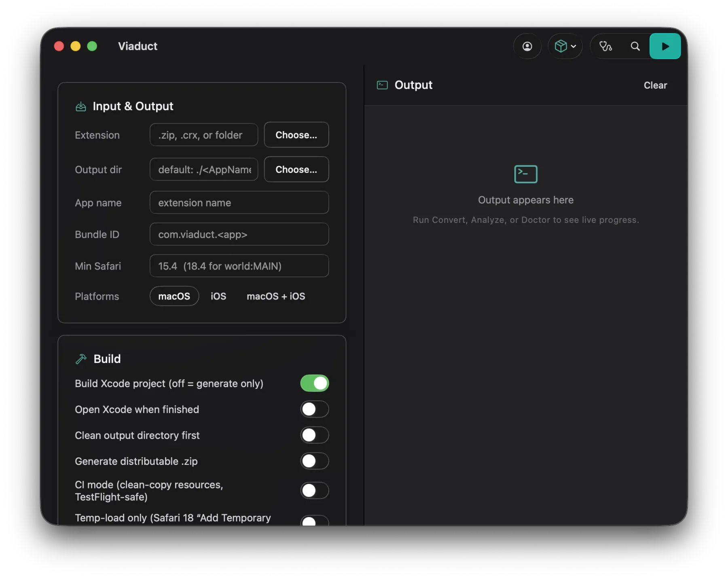The width and height of the screenshot is (728, 579).
Task: Turn on CI mode toggle
Action: (314, 490)
